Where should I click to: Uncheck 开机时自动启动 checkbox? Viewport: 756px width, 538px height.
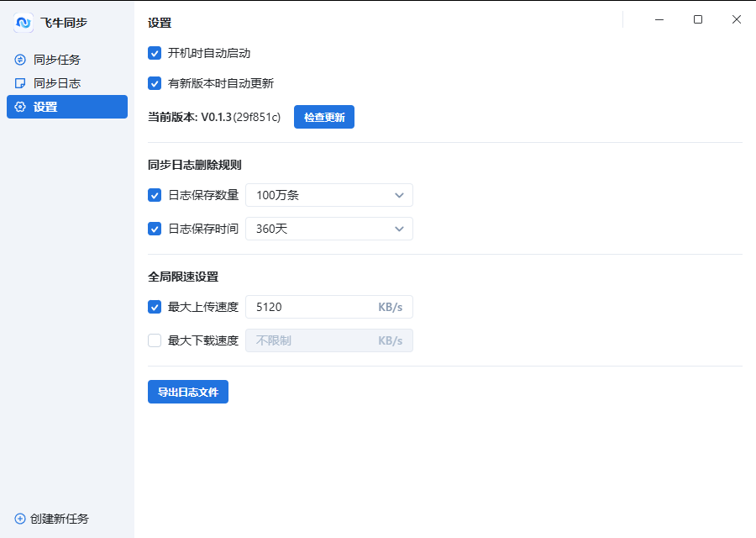tap(155, 53)
